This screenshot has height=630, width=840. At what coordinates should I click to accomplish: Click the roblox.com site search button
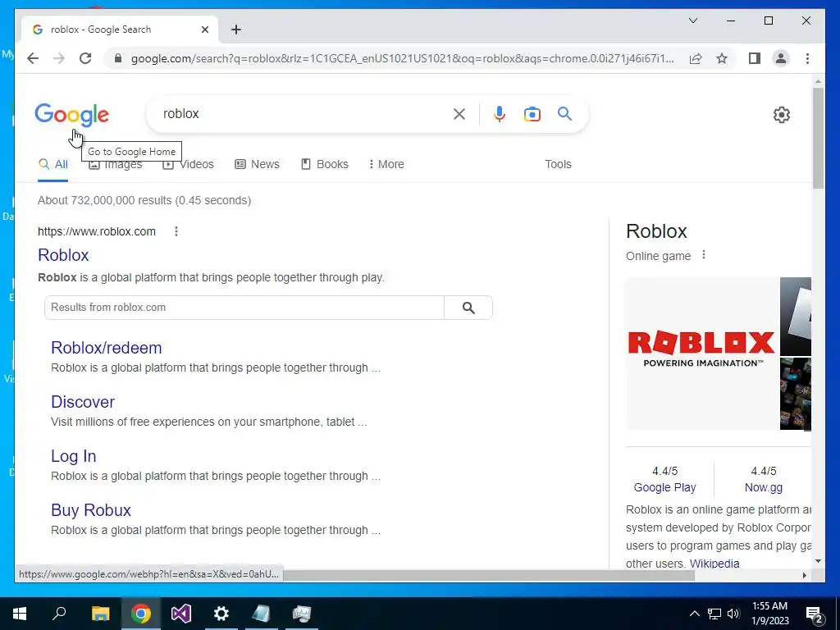click(468, 308)
